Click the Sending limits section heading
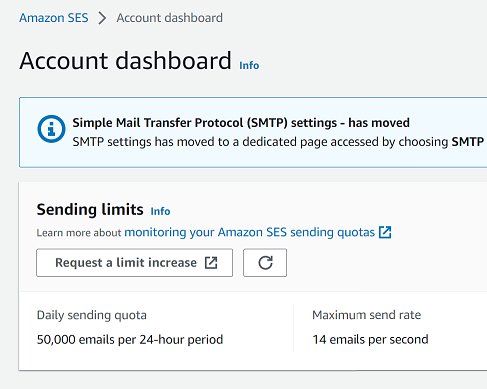 tap(90, 210)
